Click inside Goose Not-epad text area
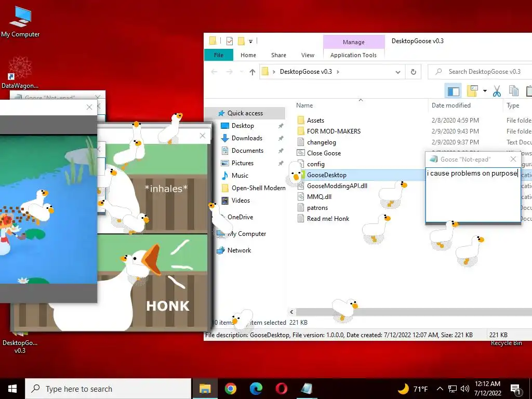The height and width of the screenshot is (399, 532). (473, 195)
